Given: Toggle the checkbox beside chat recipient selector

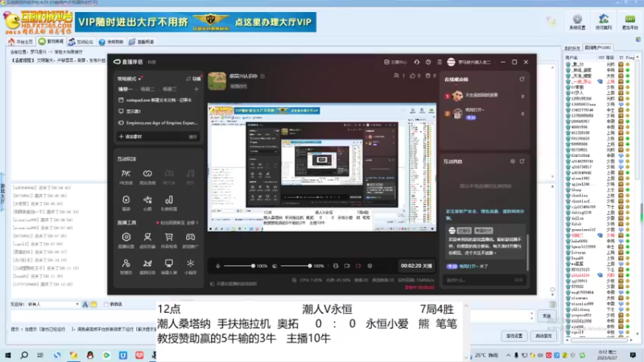Looking at the screenshot, I should pos(106,304).
